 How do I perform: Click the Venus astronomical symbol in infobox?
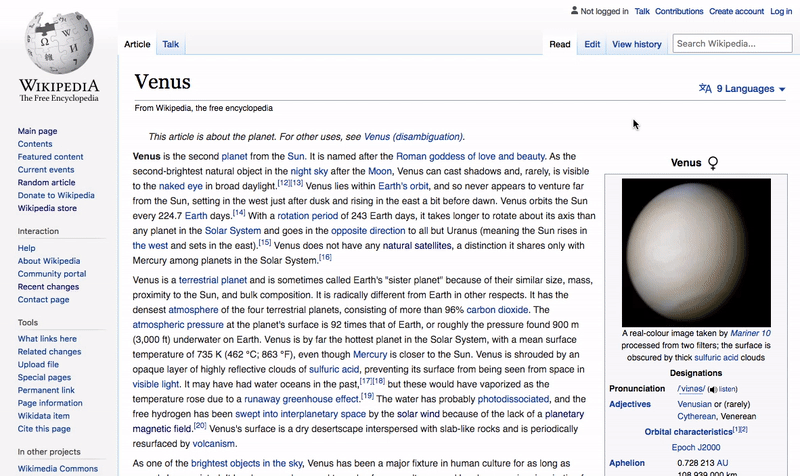[x=713, y=162]
